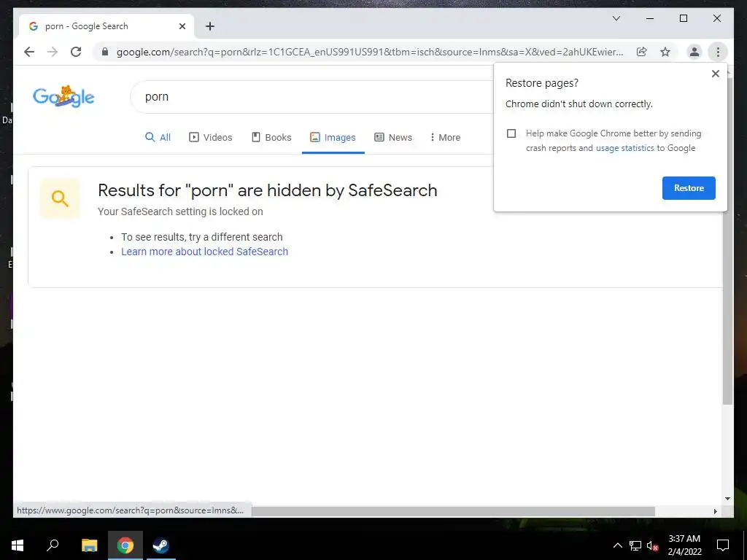The height and width of the screenshot is (560, 747).
Task: Bookmark this tab with the star icon
Action: click(665, 52)
